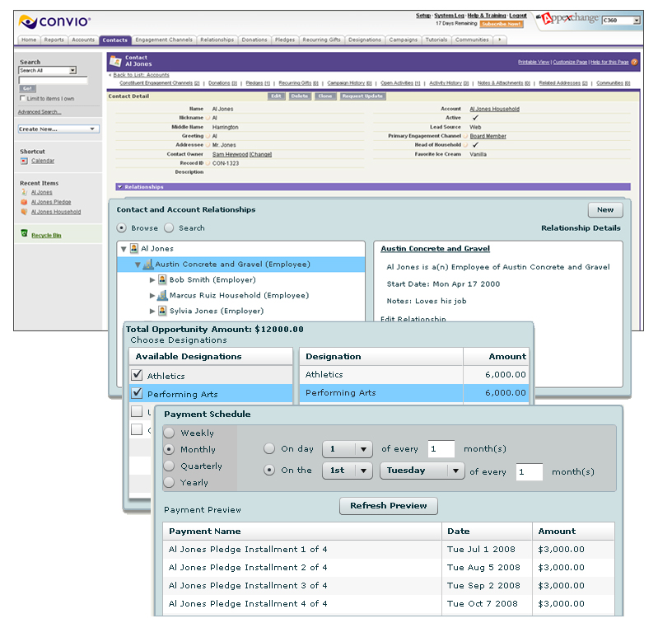Select the Search radio button

point(169,228)
